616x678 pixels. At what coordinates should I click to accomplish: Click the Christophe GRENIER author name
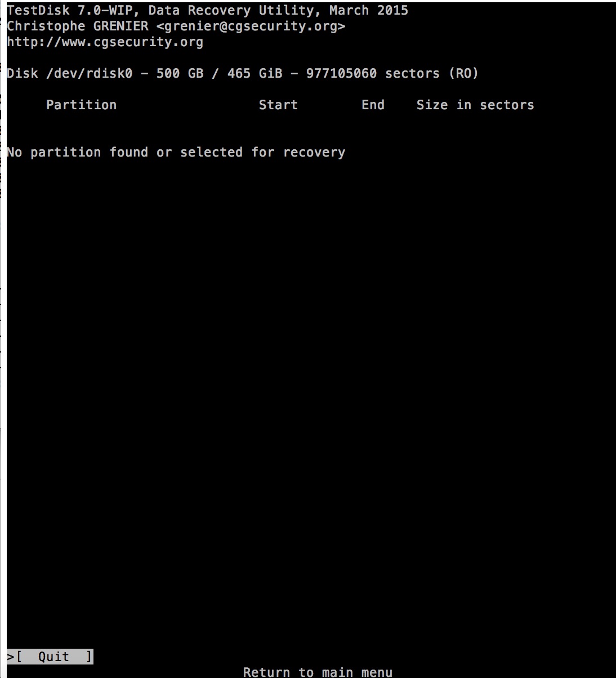[78, 26]
